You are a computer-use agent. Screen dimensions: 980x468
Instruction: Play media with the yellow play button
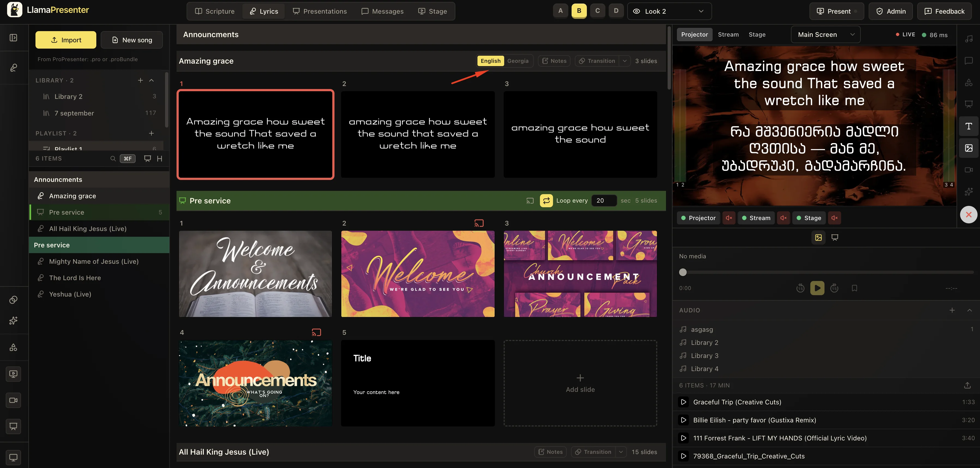(817, 288)
